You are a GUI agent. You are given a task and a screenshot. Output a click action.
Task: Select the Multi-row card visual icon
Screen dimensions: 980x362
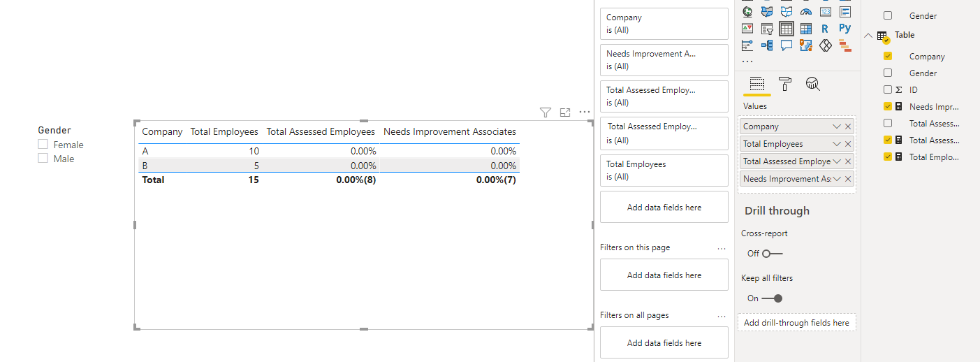(x=845, y=11)
